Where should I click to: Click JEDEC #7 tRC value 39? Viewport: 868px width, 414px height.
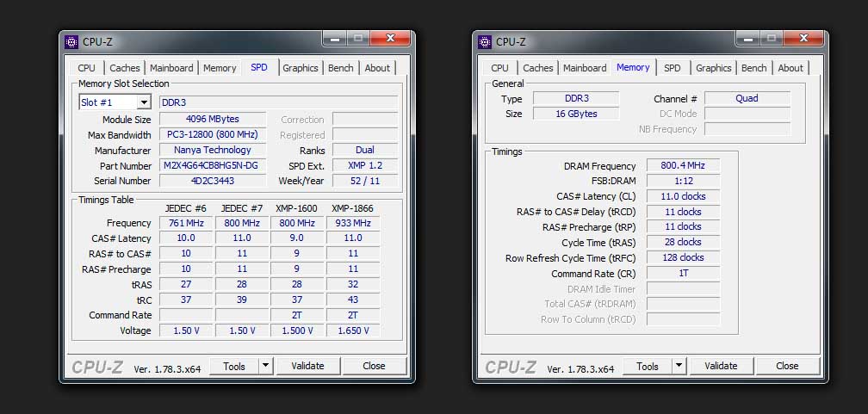click(241, 300)
